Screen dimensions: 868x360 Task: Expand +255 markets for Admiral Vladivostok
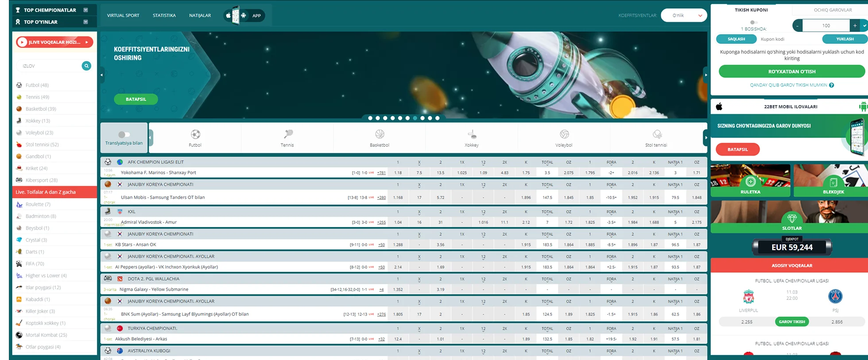tap(381, 223)
